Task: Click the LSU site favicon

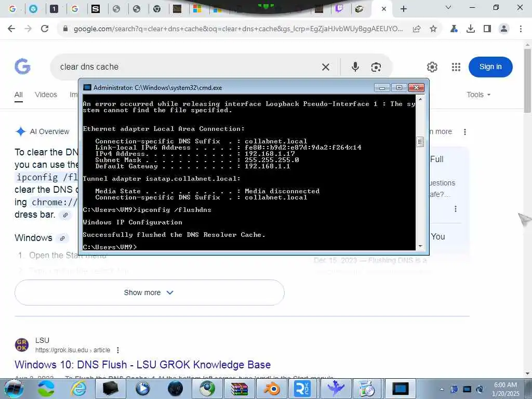Action: point(22,345)
